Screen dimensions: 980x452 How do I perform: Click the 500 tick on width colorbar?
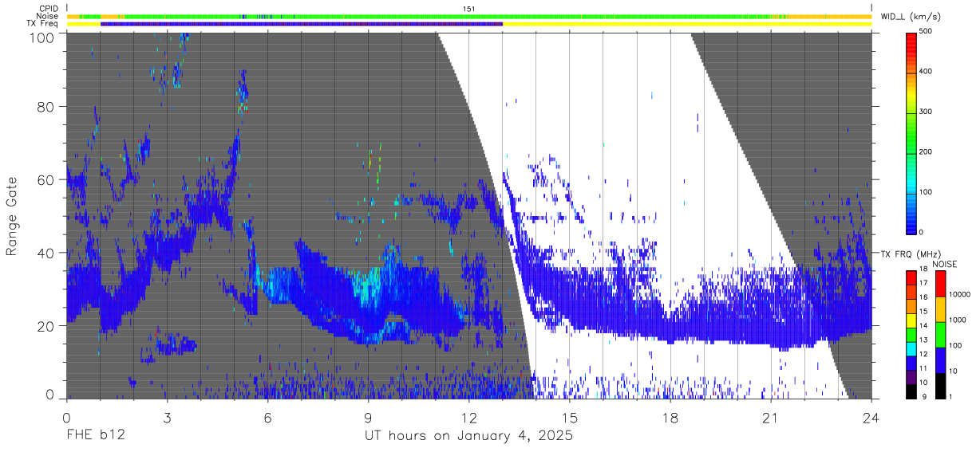click(x=925, y=32)
